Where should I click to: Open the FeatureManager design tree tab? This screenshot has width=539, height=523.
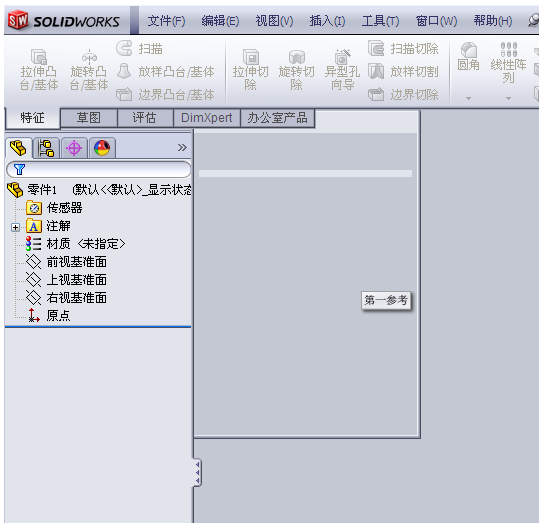point(19,148)
